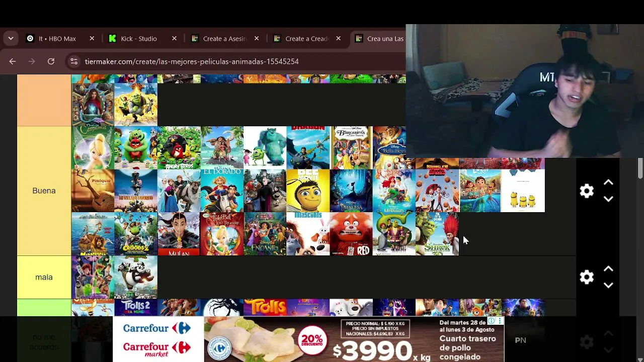Select the Luca movie poster
644x362 pixels.
click(x=480, y=191)
